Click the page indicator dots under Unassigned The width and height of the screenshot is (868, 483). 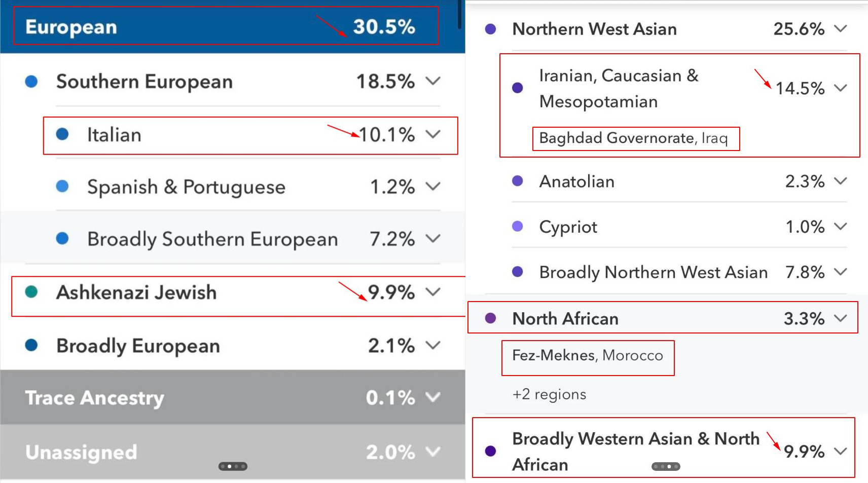pyautogui.click(x=233, y=466)
